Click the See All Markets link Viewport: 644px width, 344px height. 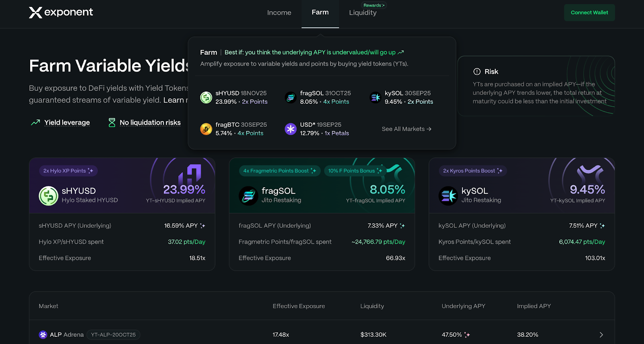pos(407,129)
